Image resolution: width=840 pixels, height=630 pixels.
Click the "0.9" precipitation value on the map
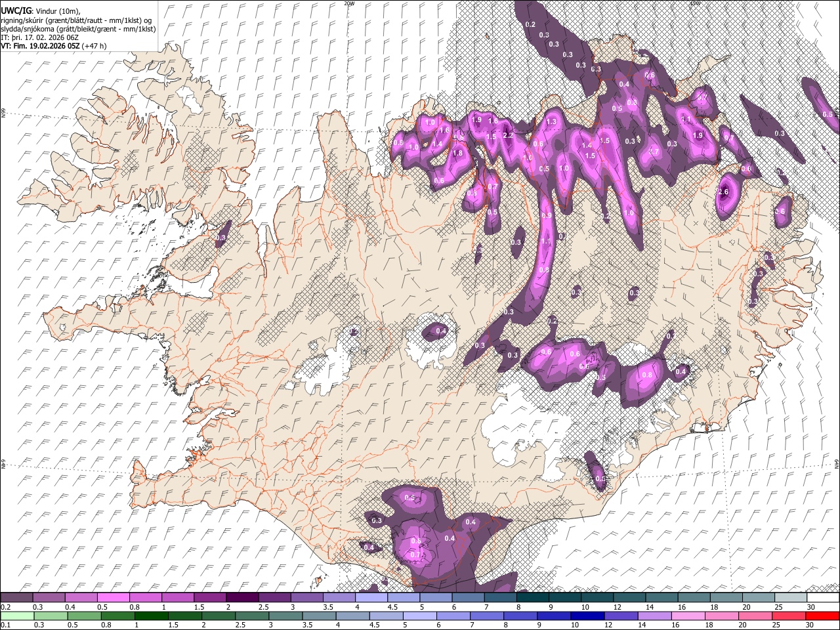pyautogui.click(x=547, y=215)
